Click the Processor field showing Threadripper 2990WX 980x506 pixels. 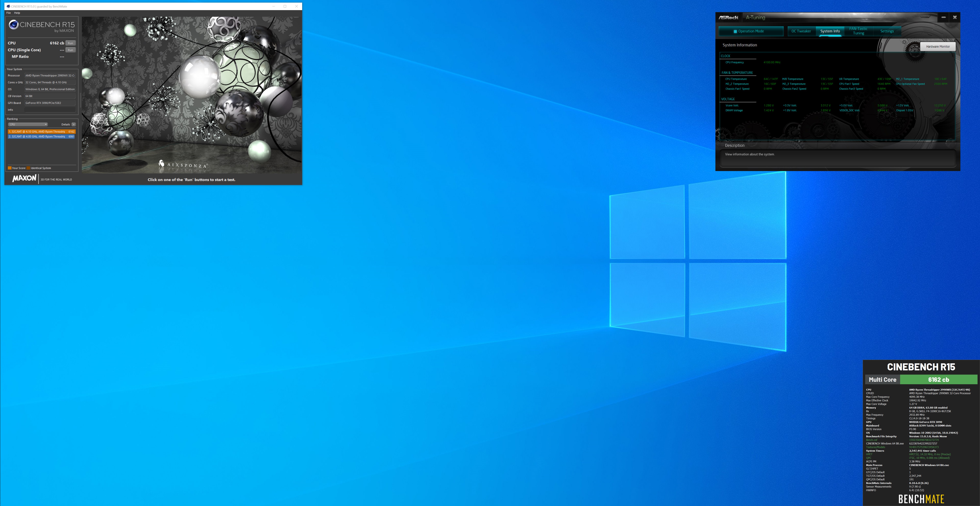coord(50,76)
